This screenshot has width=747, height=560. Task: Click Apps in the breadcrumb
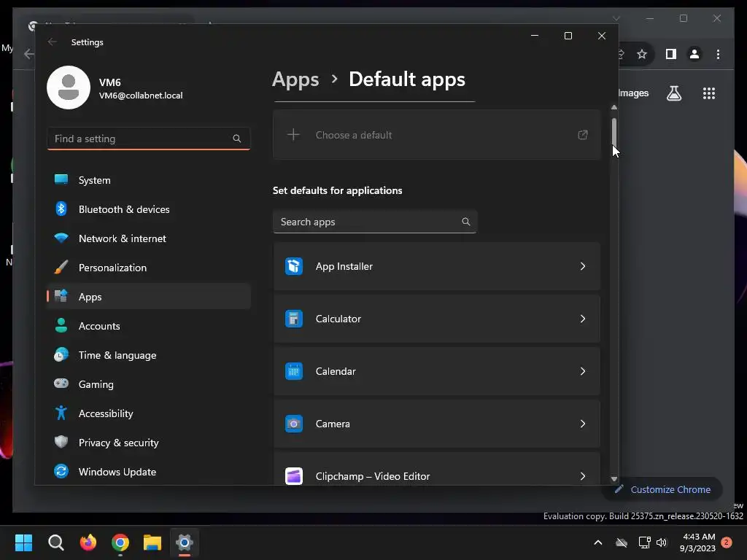pos(295,79)
